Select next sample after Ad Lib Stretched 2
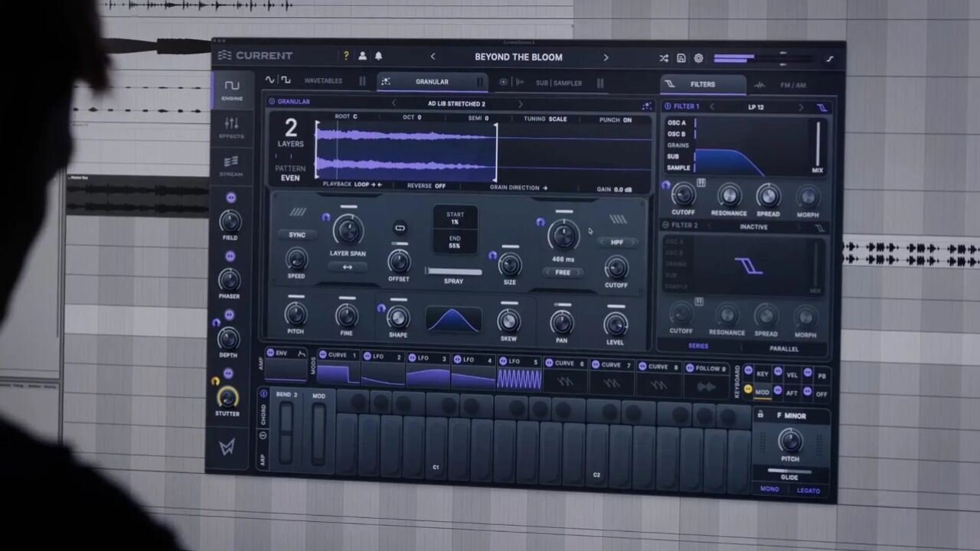Viewport: 980px width, 551px height. point(521,104)
